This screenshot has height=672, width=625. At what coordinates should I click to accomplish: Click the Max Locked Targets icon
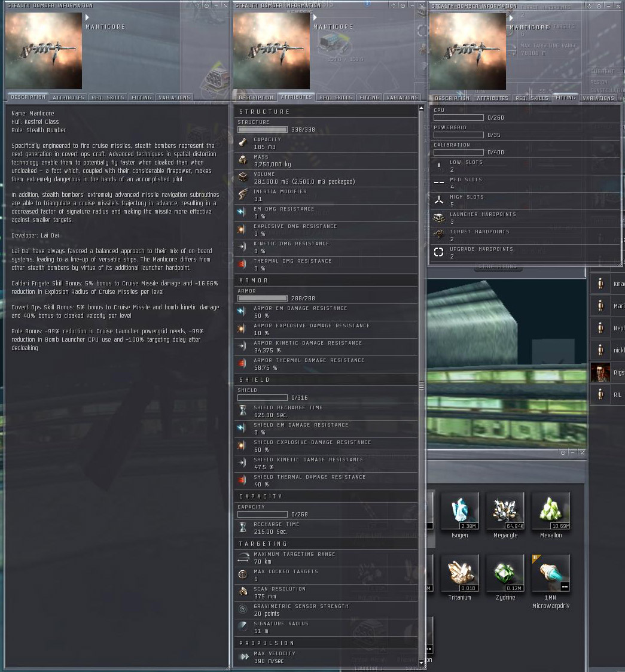pyautogui.click(x=243, y=574)
